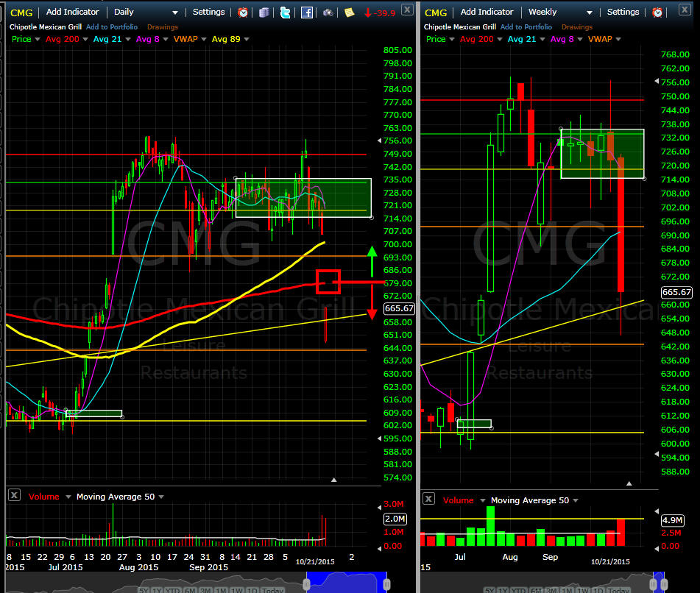The height and width of the screenshot is (593, 700).
Task: Click the database stack icon in toolbar
Action: tap(264, 13)
